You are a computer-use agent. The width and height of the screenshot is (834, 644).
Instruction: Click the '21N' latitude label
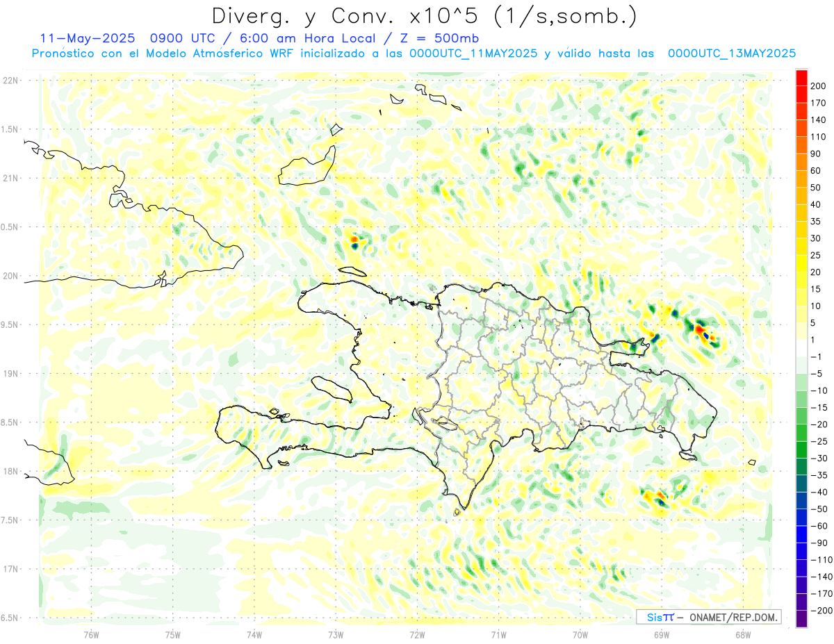tap(11, 178)
